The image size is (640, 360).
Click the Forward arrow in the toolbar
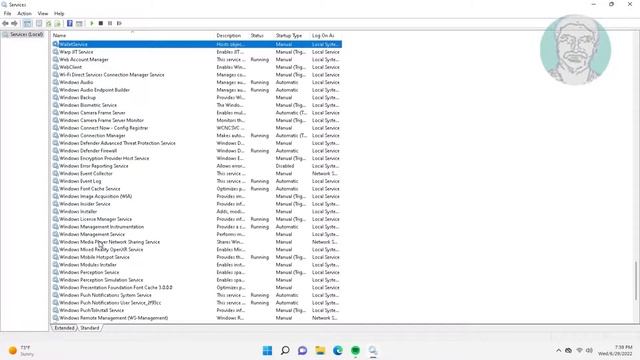point(14,24)
